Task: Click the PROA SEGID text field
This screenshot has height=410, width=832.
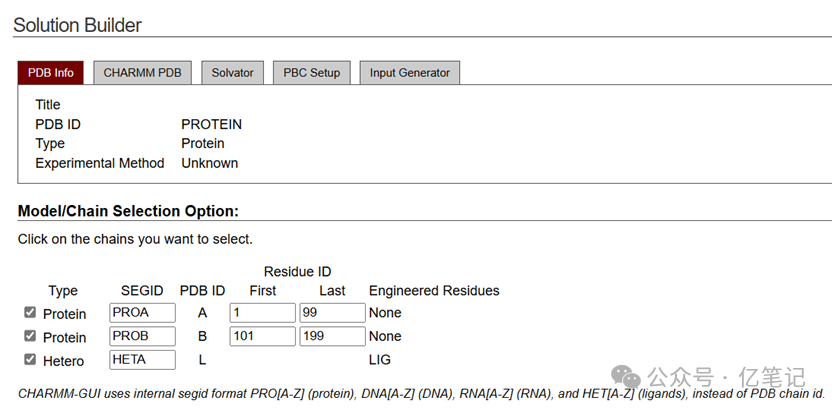Action: pyautogui.click(x=142, y=313)
